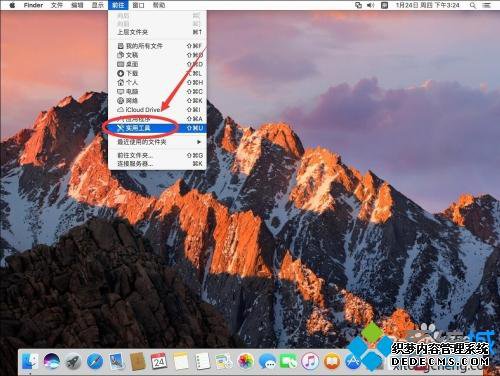Open Photos colorful flower icon
500x376 pixels.
point(246,361)
